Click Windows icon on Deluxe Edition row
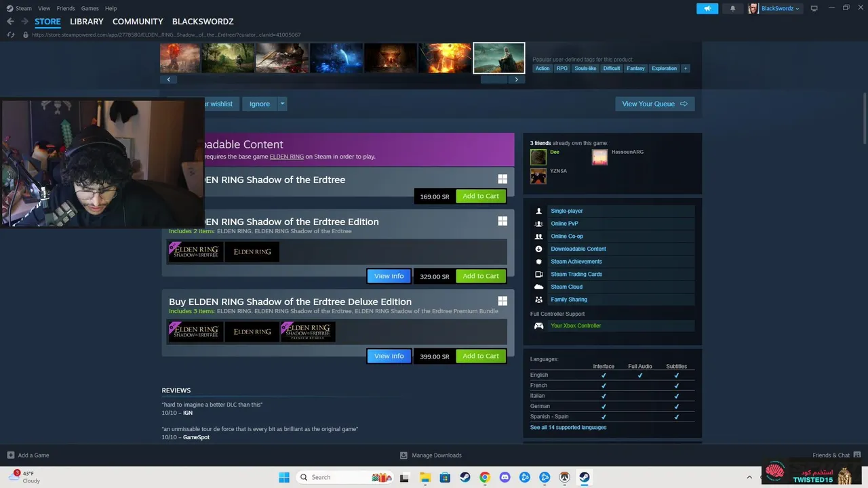868x488 pixels. pos(502,301)
